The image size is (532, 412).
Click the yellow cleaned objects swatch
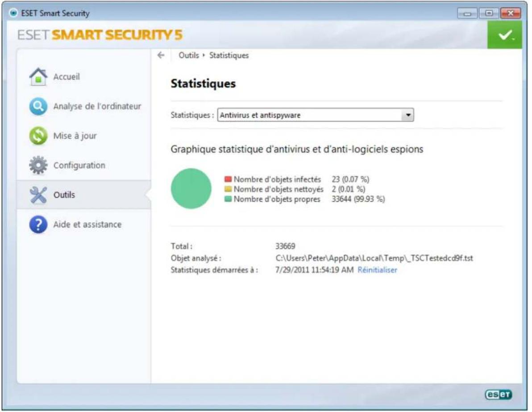(x=228, y=189)
